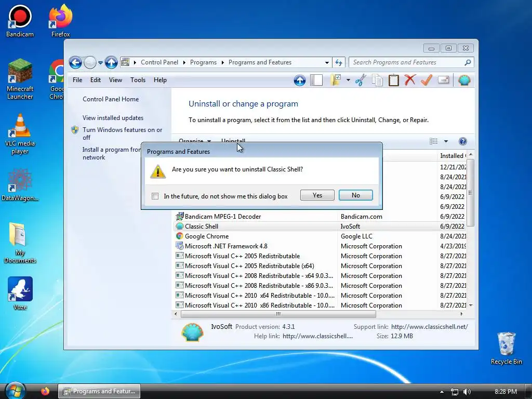Expand the address bar history dropdown
This screenshot has width=532, height=399.
click(327, 62)
